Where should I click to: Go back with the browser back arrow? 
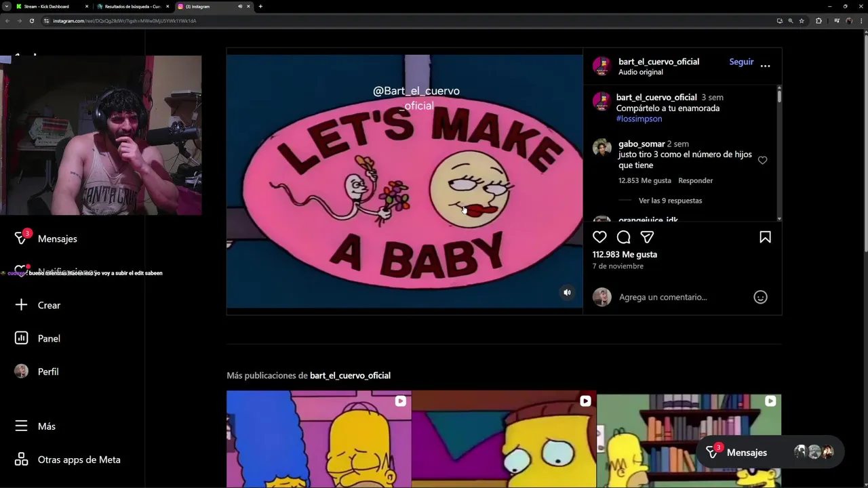pos(7,21)
